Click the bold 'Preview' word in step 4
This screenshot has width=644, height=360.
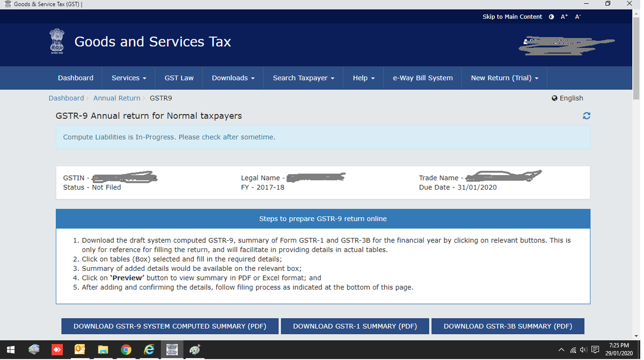point(127,278)
